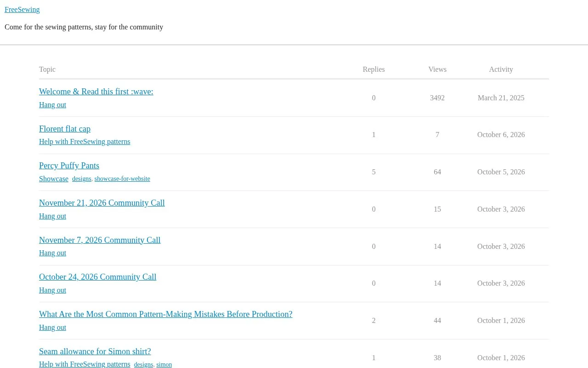The height and width of the screenshot is (368, 588).
Task: Click the 44 views count
Action: (437, 321)
